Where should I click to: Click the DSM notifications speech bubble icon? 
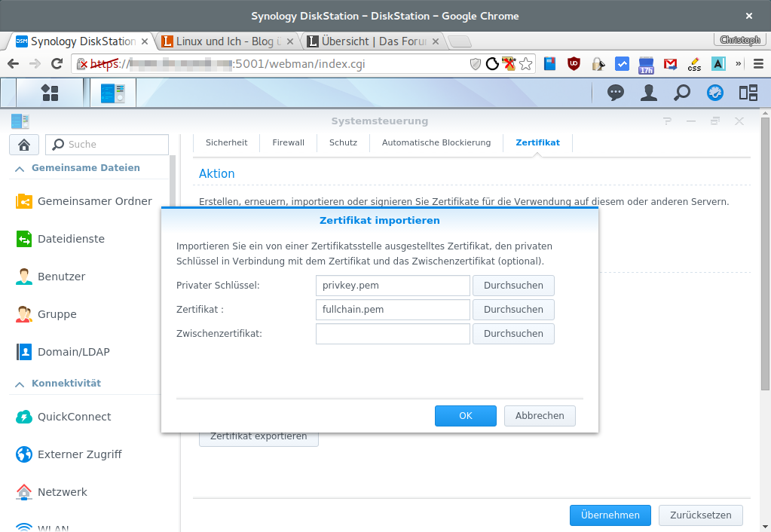pyautogui.click(x=616, y=93)
